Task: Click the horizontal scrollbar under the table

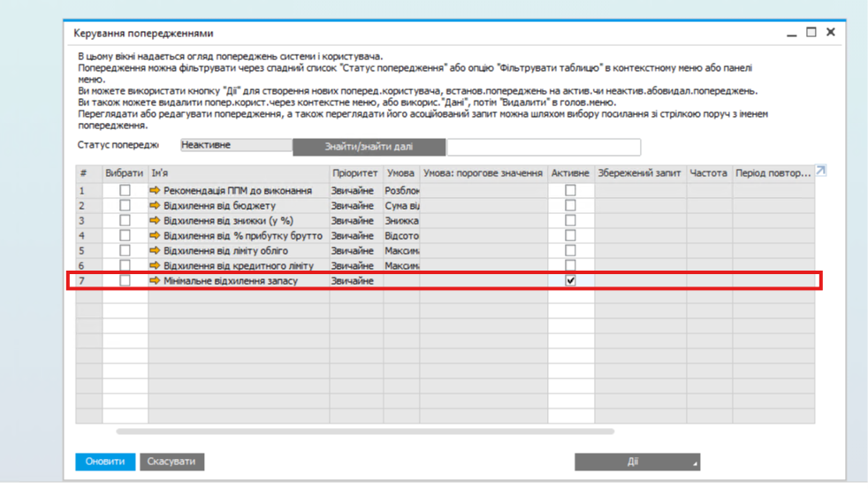Action: pyautogui.click(x=365, y=432)
